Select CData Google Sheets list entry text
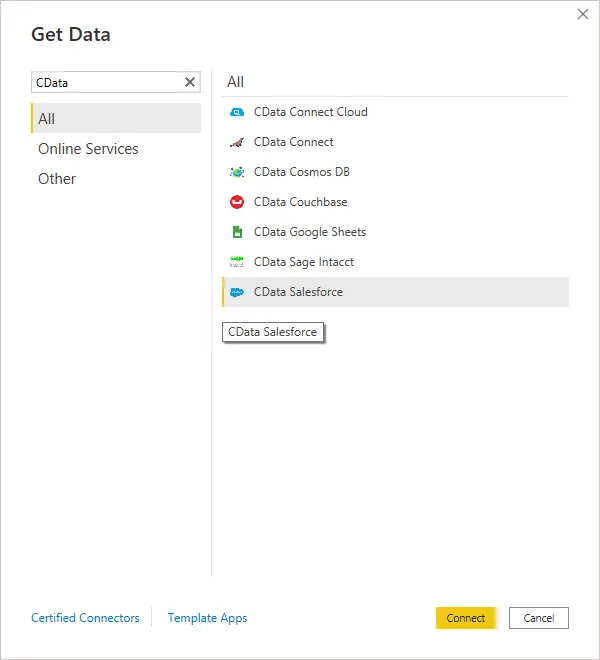The height and width of the screenshot is (660, 600). tap(310, 232)
